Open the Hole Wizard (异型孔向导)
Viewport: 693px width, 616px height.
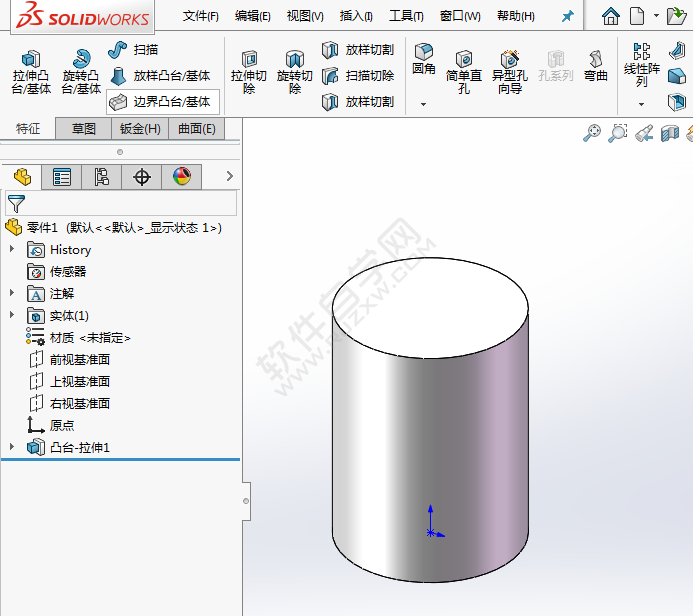(x=510, y=72)
